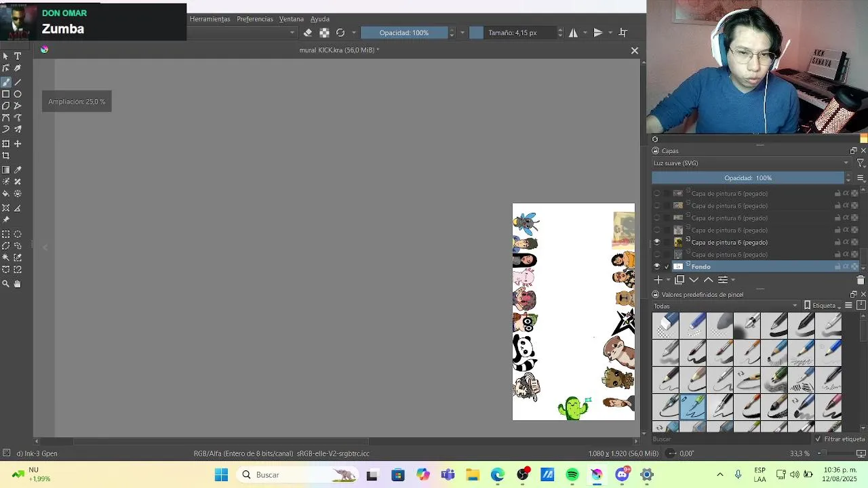868x488 pixels.
Task: Select the Pan hand tool
Action: (18, 284)
